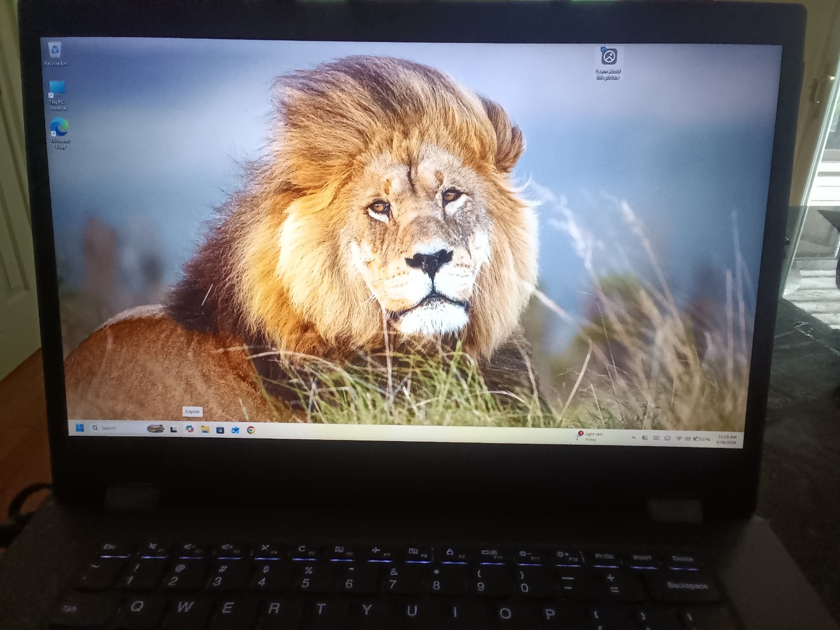Screen dimensions: 840x630
Task: Click the cloud sync status tray icon
Action: coord(645,438)
